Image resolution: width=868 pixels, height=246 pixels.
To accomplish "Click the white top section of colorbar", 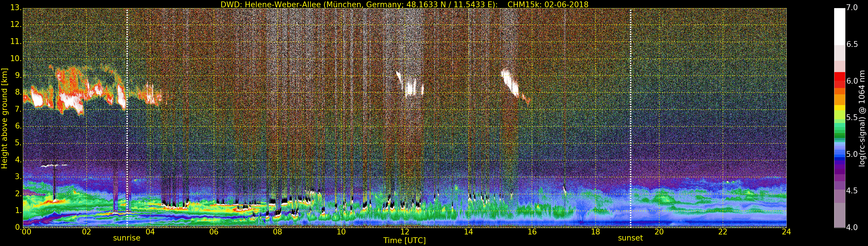I will pyautogui.click(x=839, y=27).
